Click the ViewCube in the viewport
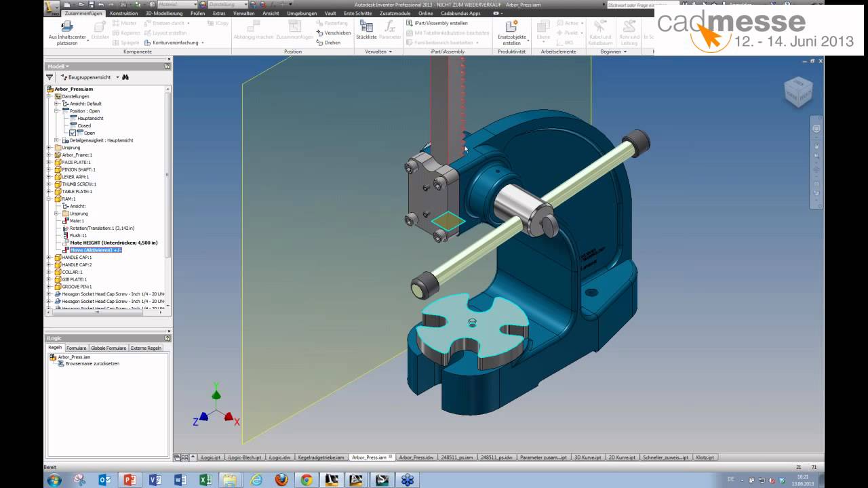 coord(797,93)
